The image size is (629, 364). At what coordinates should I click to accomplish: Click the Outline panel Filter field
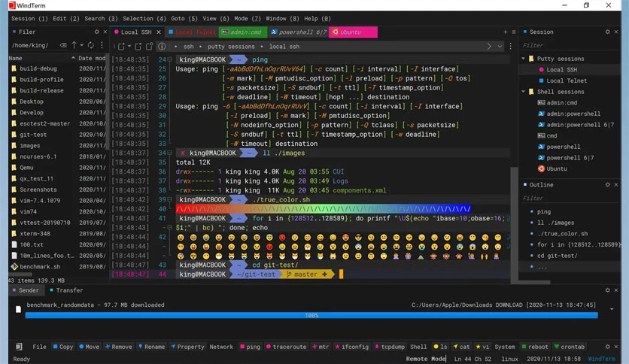[570, 199]
